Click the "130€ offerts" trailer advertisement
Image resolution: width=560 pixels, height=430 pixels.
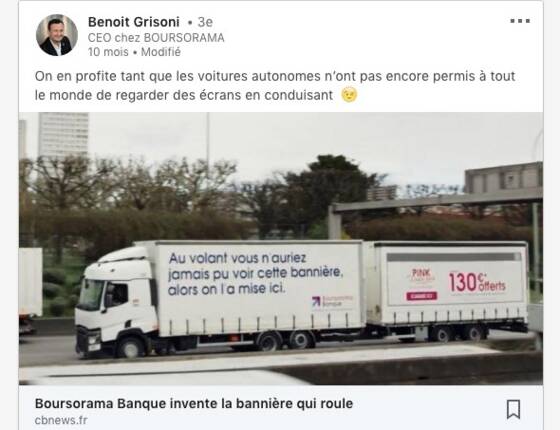(477, 282)
